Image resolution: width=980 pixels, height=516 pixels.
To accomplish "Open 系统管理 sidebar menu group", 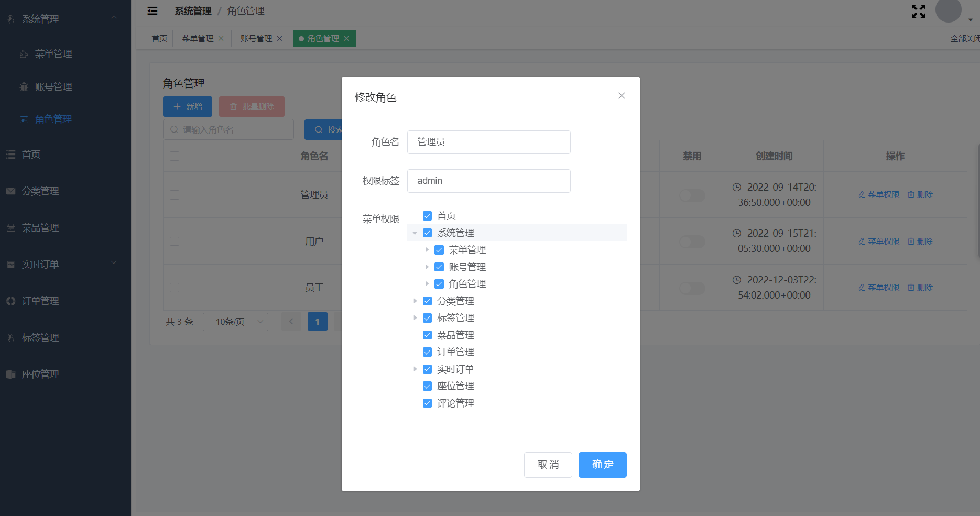I will [x=66, y=19].
